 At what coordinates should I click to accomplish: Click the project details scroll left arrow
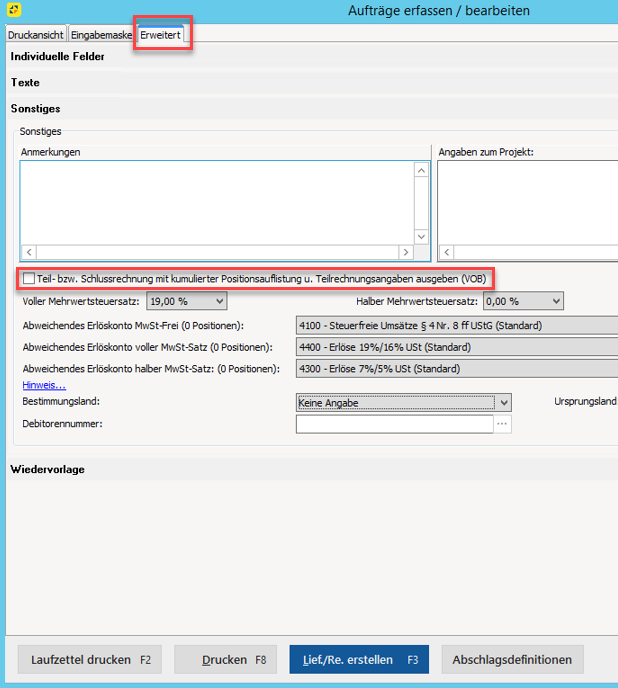point(446,253)
